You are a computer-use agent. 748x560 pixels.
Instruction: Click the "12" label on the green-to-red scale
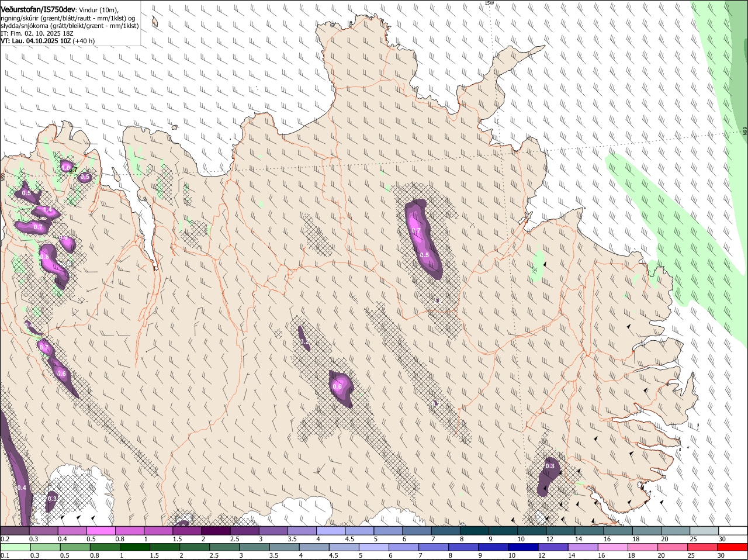tap(541, 555)
